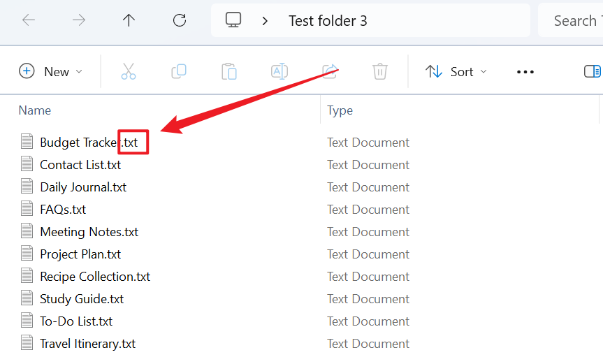Click the Forward navigation arrow

[79, 20]
